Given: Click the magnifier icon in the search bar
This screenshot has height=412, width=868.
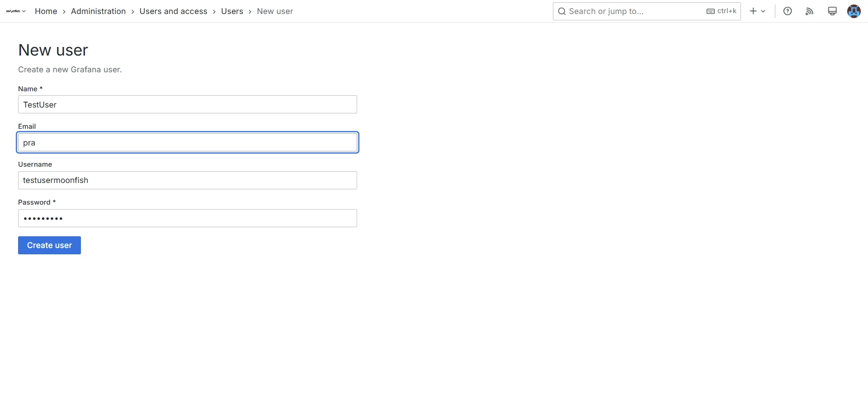Looking at the screenshot, I should pos(561,11).
